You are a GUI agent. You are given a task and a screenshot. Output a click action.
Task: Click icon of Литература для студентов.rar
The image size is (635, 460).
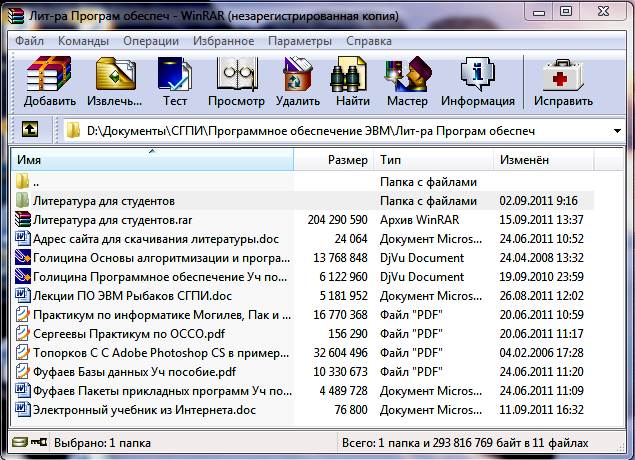click(x=23, y=219)
